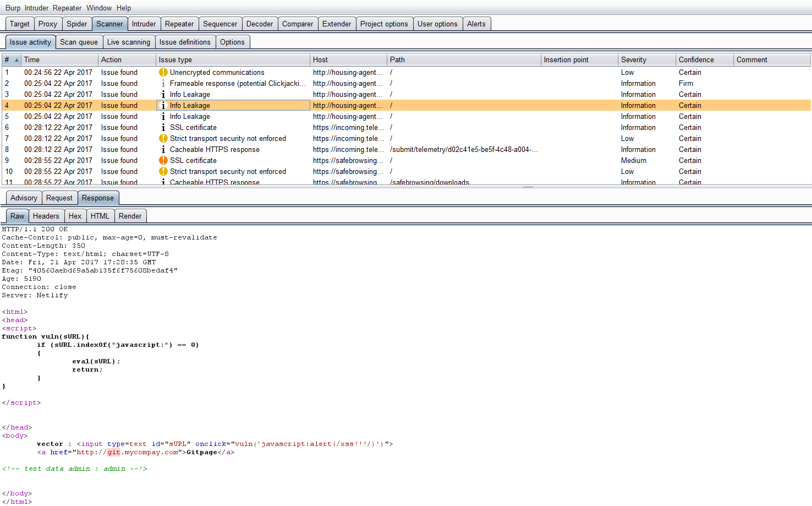This screenshot has height=506, width=812.
Task: Open the Extender tab
Action: [x=337, y=24]
